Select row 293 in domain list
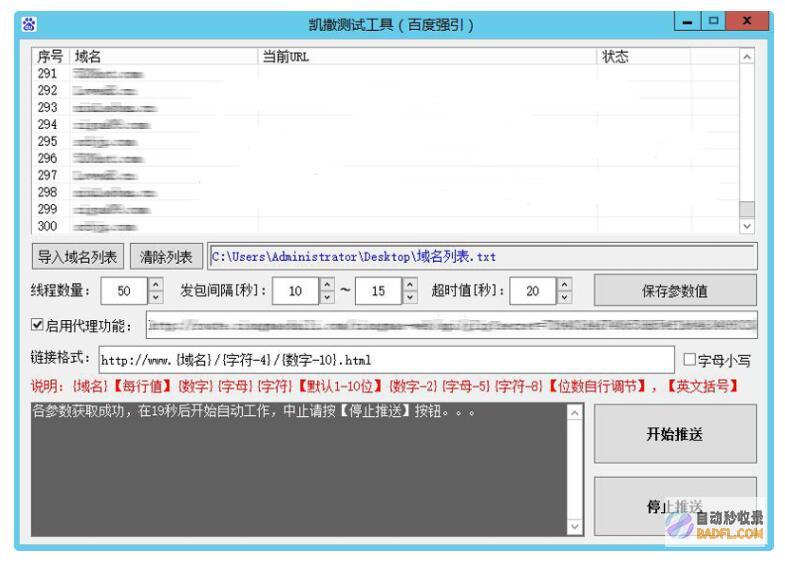The image size is (785, 567). tap(385, 108)
